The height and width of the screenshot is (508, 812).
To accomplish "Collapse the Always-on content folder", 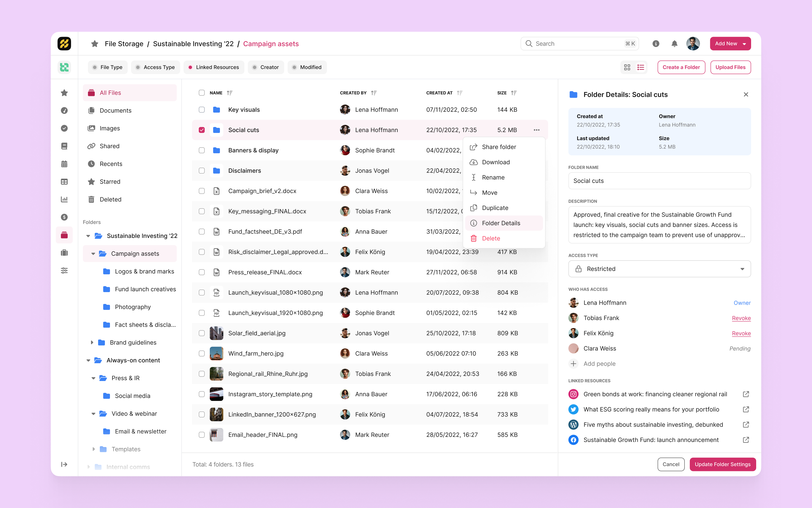I will point(88,360).
